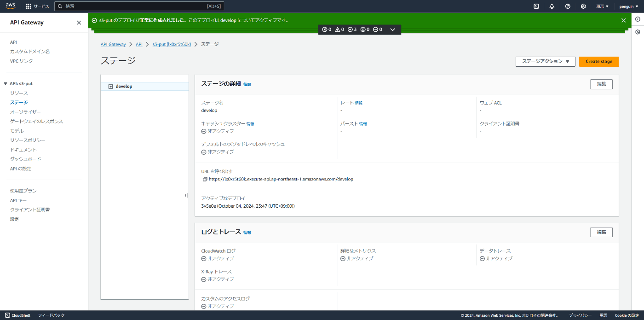This screenshot has height=320, width=644.
Task: Edit the ステージの詳細 section
Action: [601, 84]
